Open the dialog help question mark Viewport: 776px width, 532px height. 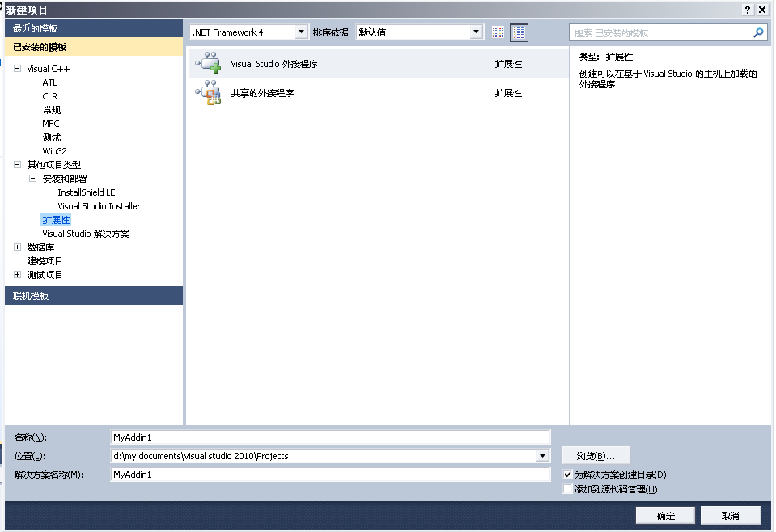click(748, 10)
